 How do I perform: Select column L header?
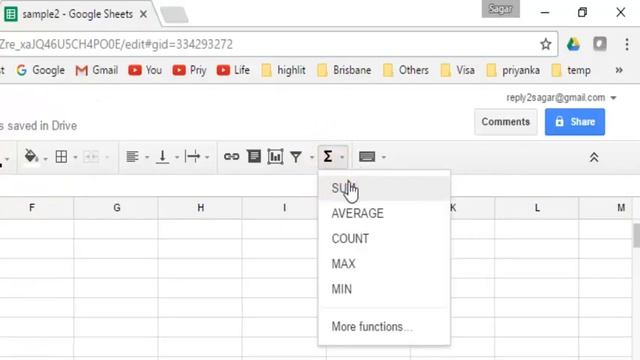[x=537, y=208]
